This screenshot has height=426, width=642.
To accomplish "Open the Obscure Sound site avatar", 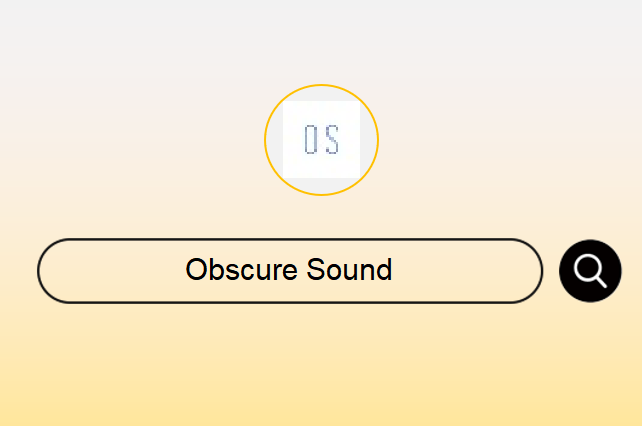I will tap(321, 140).
